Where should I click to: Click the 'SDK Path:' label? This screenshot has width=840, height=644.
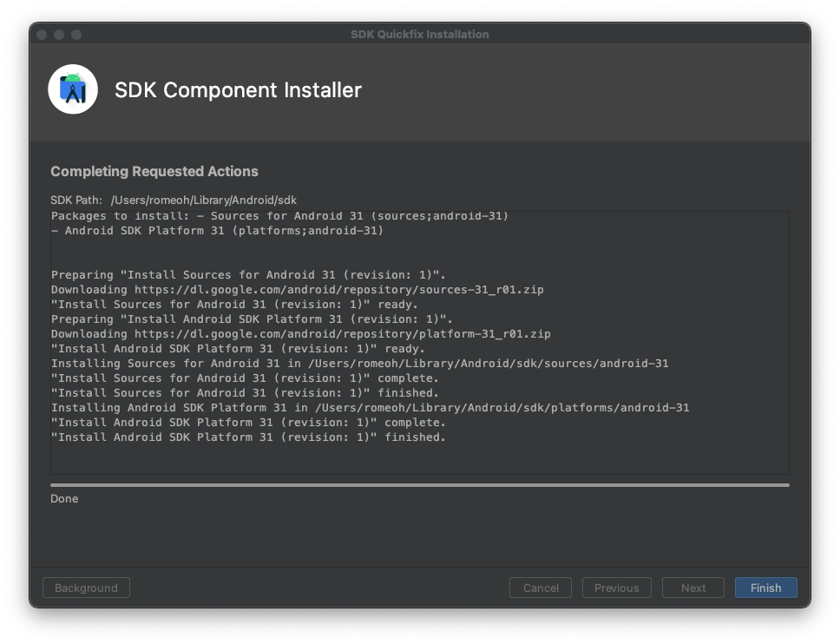76,200
